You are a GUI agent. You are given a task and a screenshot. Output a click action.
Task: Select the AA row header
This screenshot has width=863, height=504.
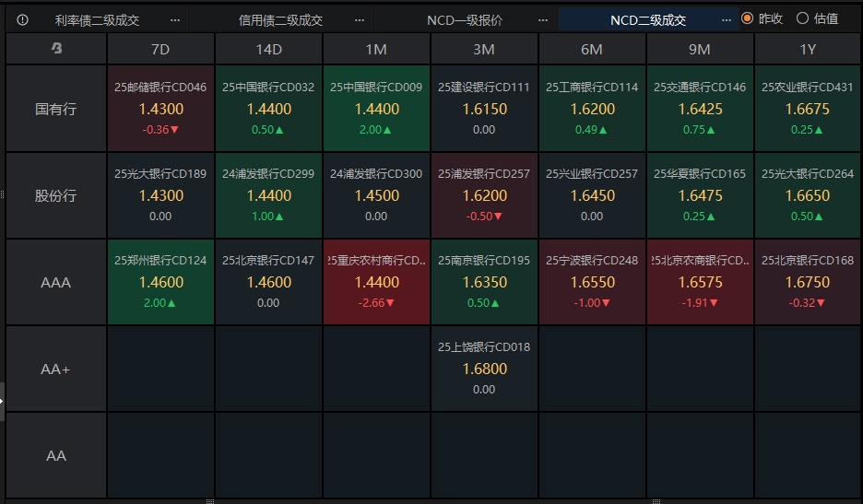56,455
